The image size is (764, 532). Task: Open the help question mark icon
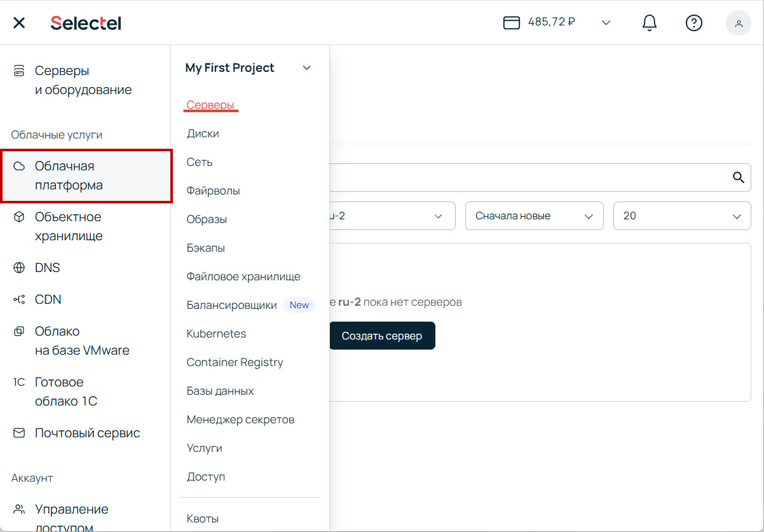693,23
